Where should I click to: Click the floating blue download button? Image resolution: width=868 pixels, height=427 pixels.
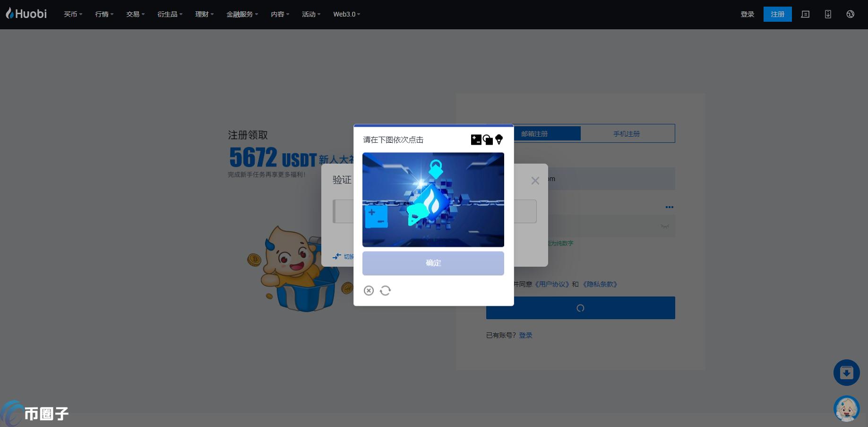(x=846, y=373)
